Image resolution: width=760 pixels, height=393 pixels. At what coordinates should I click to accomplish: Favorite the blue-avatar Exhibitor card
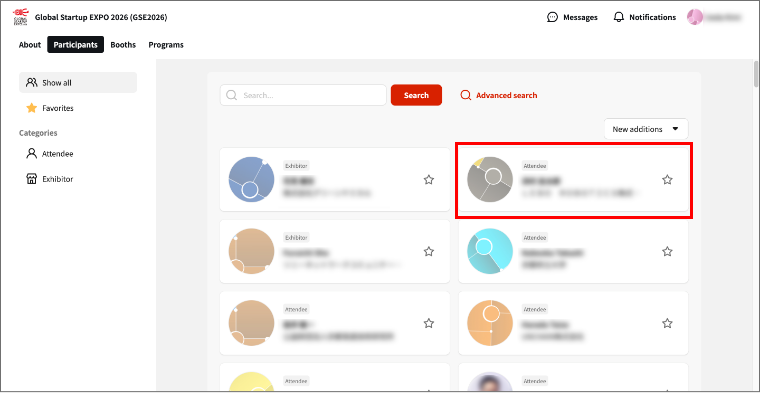pyautogui.click(x=428, y=180)
